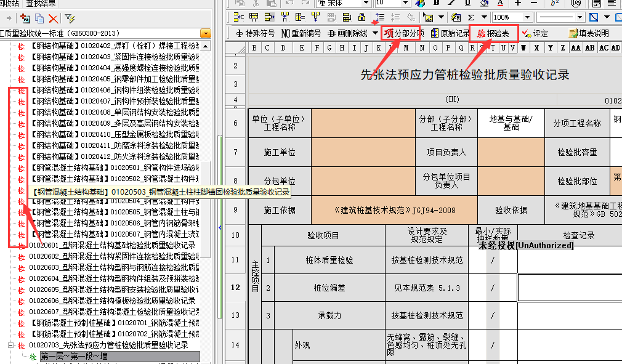
Task: Collapse the 01020703 tree node
Action: point(11,346)
